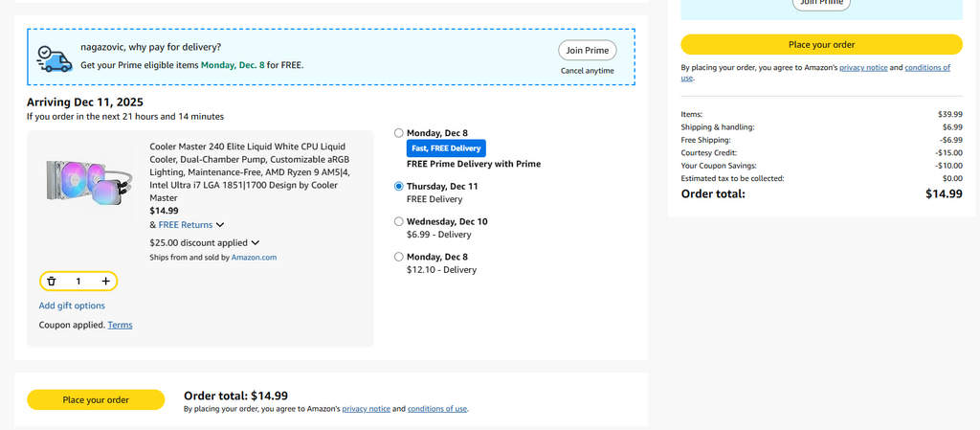Select Monday, Dec 8 Prime delivery option
The width and height of the screenshot is (980, 430).
399,133
